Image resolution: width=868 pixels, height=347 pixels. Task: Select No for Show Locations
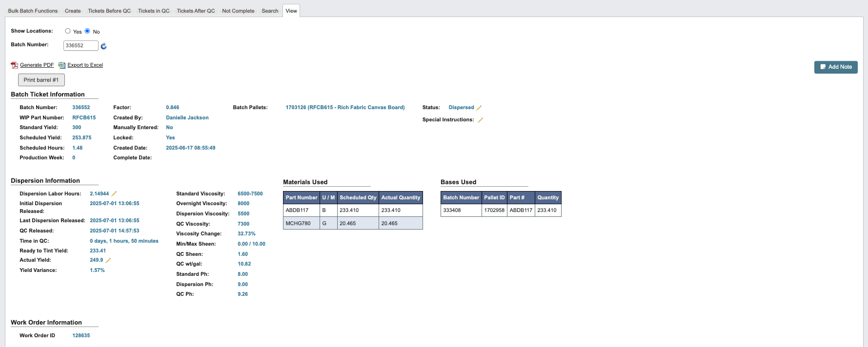pos(87,31)
